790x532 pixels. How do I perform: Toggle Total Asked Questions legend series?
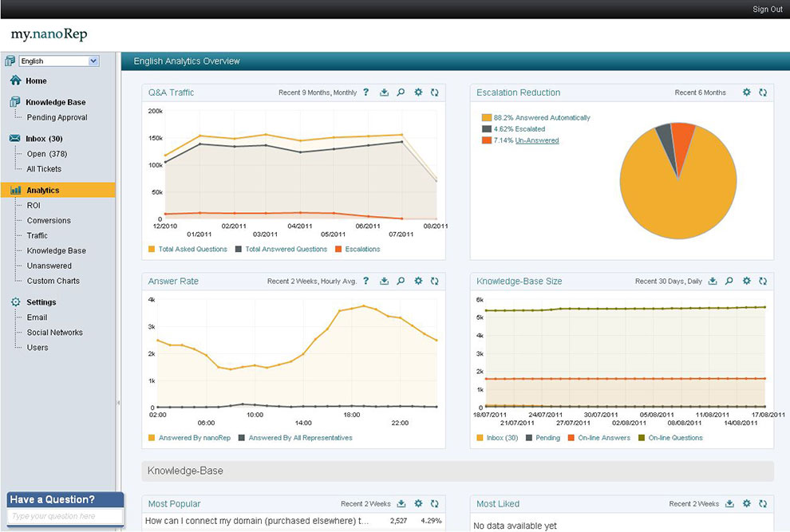point(188,249)
